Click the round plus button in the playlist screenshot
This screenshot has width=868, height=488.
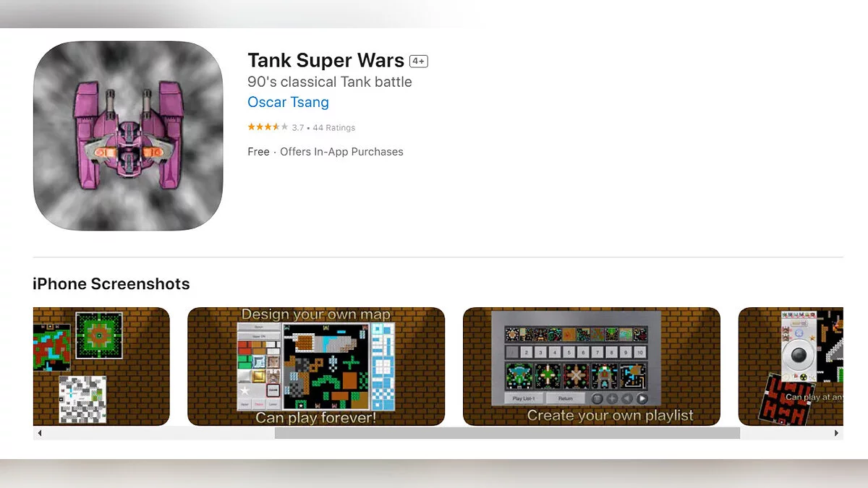tap(612, 398)
